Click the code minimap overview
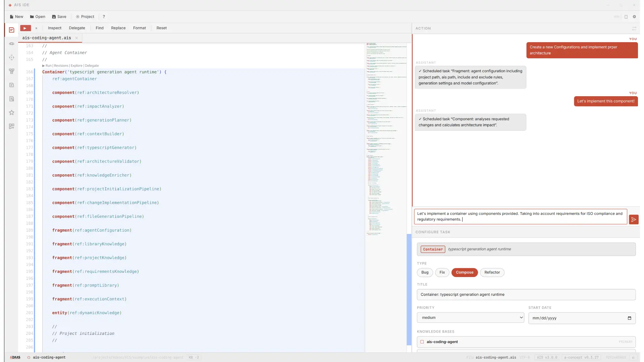Viewport: 644px width, 362px height. click(x=386, y=139)
